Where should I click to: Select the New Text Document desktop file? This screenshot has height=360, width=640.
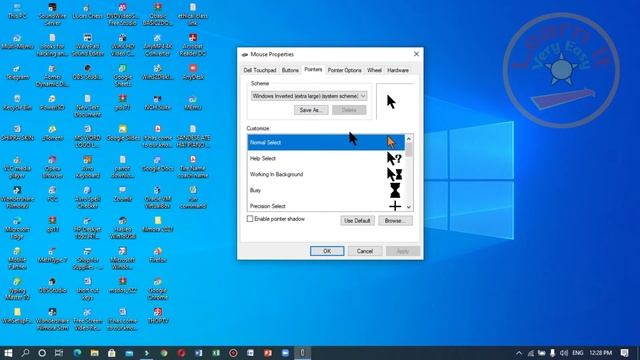pyautogui.click(x=87, y=106)
